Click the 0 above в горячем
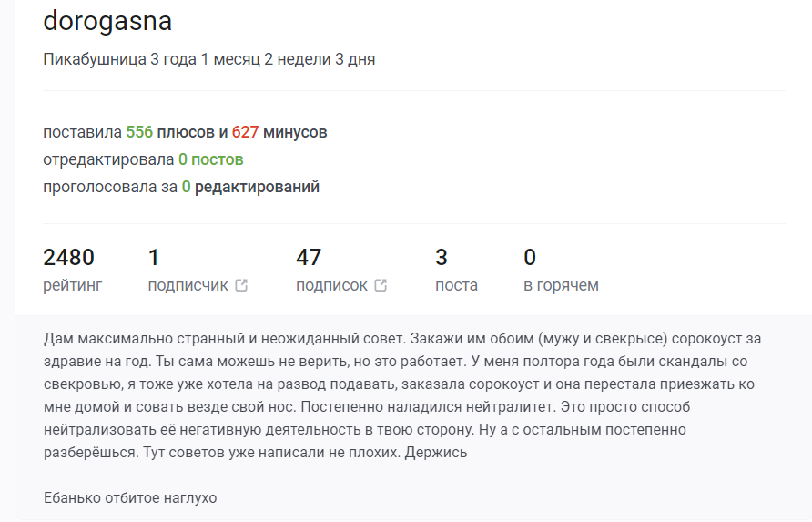The height and width of the screenshot is (522, 812). pos(530,258)
